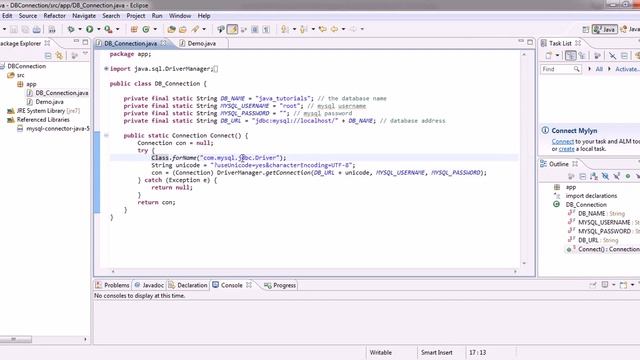The height and width of the screenshot is (360, 640).
Task: Close the DB_Connection.java editor tab
Action: [164, 43]
